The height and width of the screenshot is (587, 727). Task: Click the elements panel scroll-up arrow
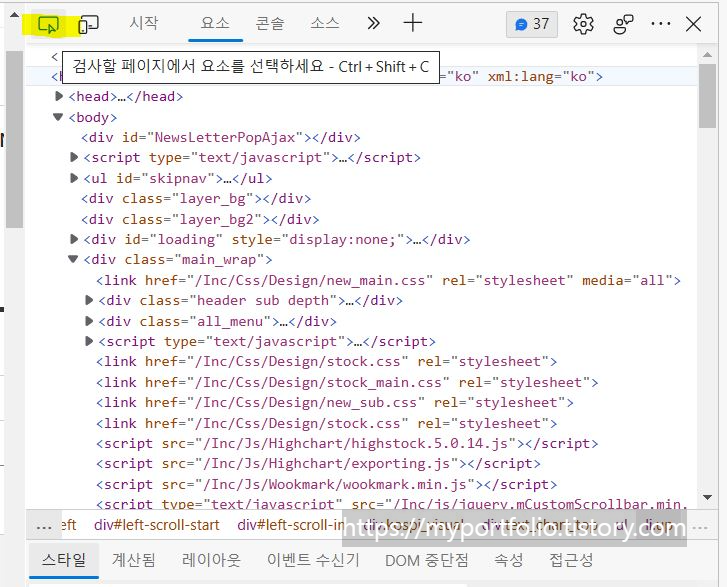pos(708,55)
